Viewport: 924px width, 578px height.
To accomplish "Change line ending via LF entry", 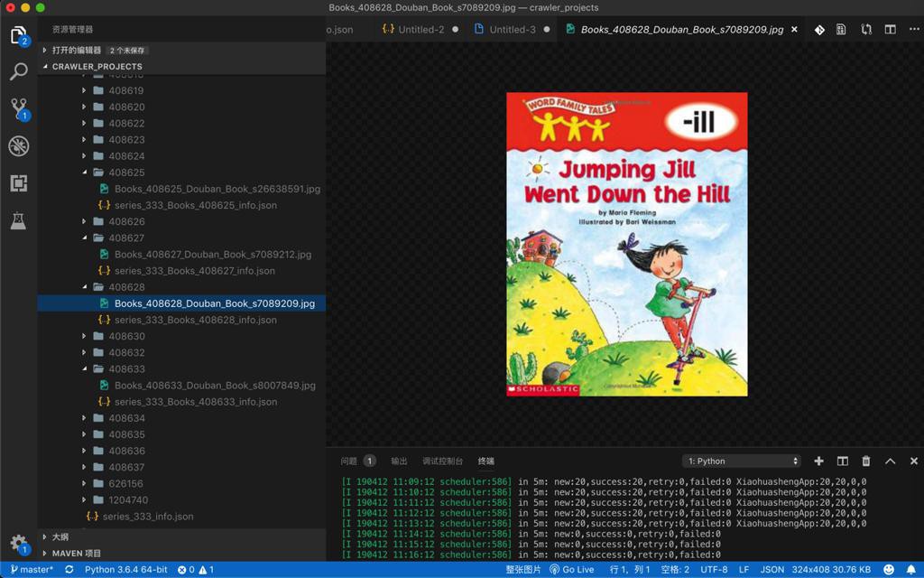I will pos(744,570).
